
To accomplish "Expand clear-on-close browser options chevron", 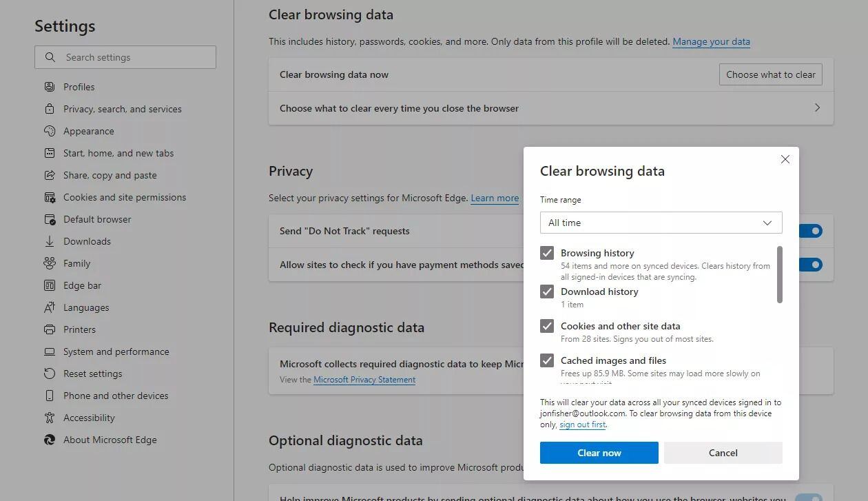I will point(817,108).
